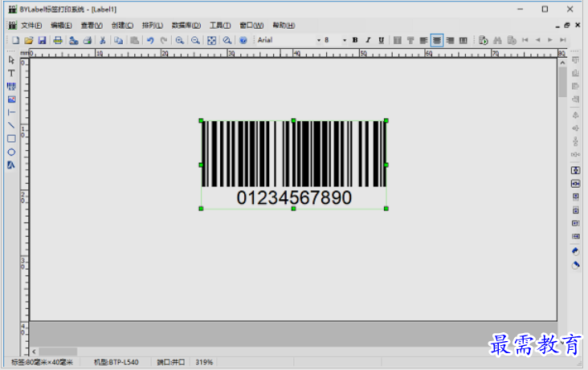Open the 排列(L) menu
The width and height of the screenshot is (588, 370).
[x=153, y=26]
